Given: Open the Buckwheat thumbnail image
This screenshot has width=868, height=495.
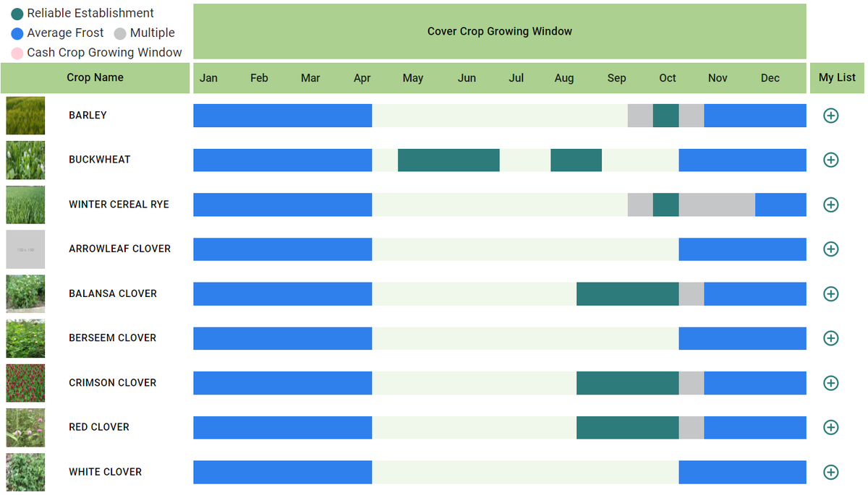Looking at the screenshot, I should (25, 160).
